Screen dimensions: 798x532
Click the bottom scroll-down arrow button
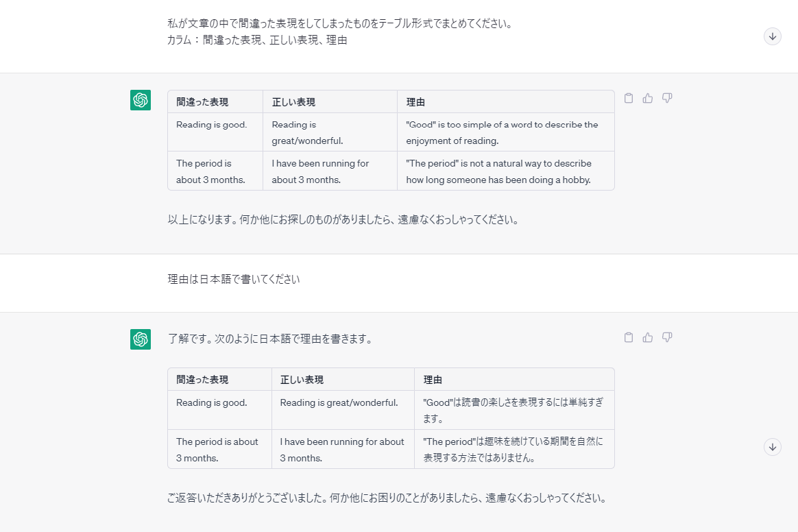(773, 446)
